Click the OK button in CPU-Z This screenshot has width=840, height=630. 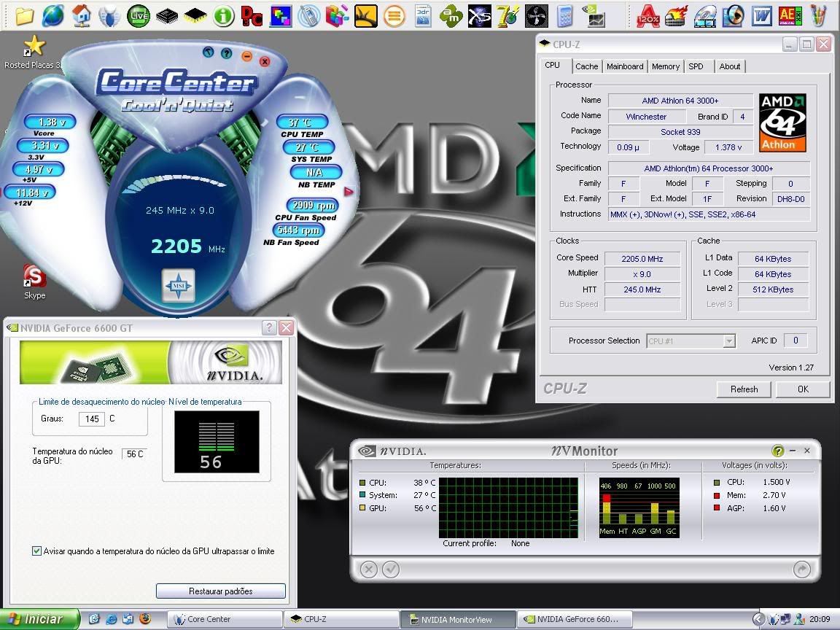[x=803, y=389]
